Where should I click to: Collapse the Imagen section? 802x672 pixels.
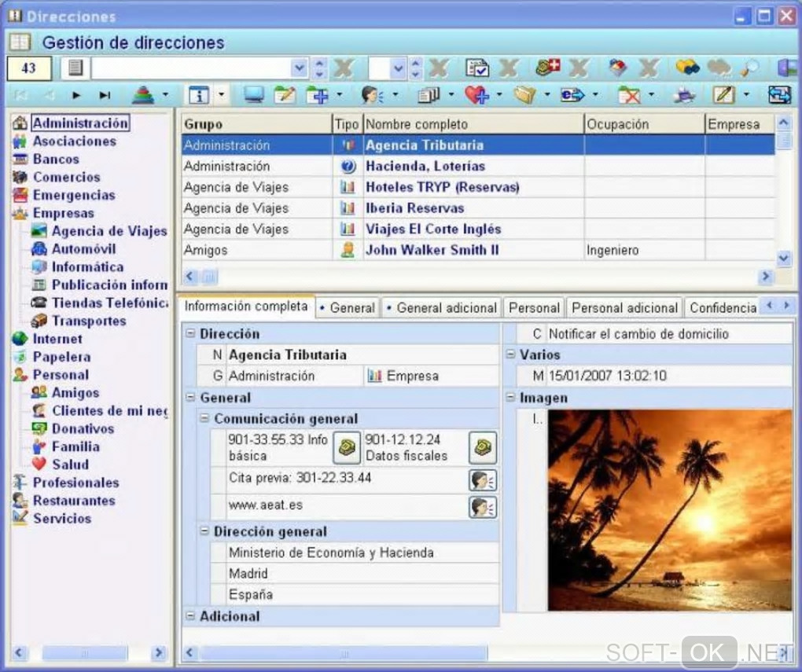pos(510,397)
